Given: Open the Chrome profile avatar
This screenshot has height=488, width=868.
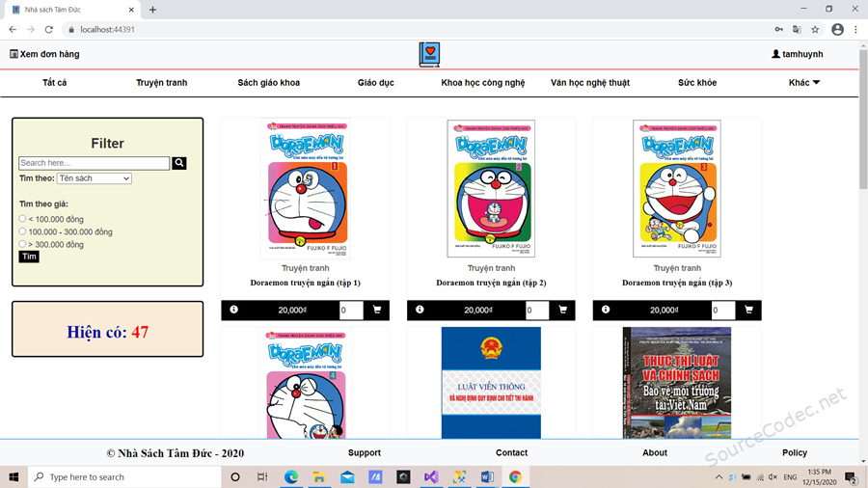Looking at the screenshot, I should coord(837,29).
